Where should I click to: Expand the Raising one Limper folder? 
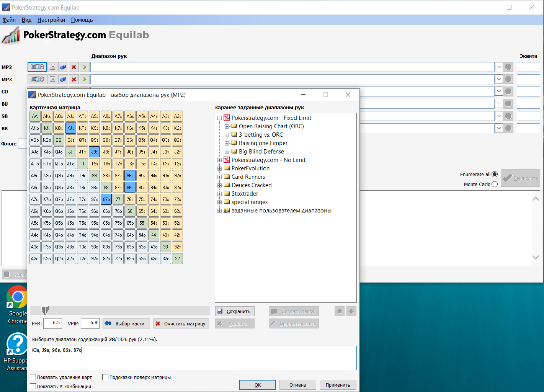(x=227, y=143)
